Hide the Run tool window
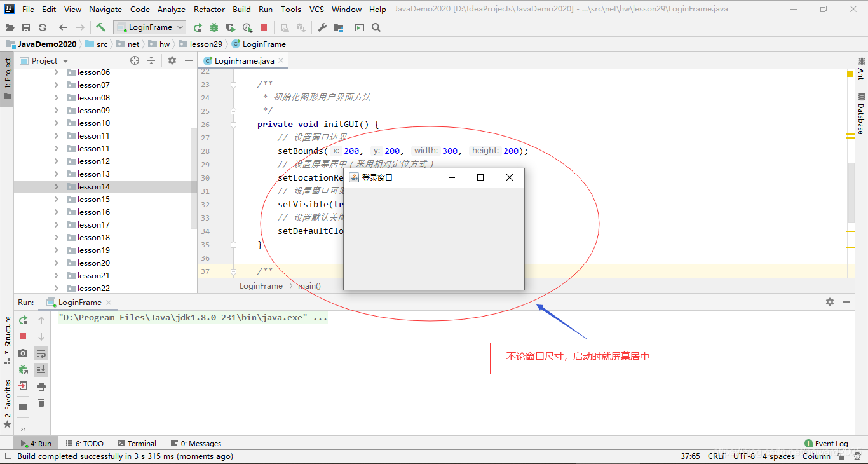The width and height of the screenshot is (868, 464). coord(846,302)
